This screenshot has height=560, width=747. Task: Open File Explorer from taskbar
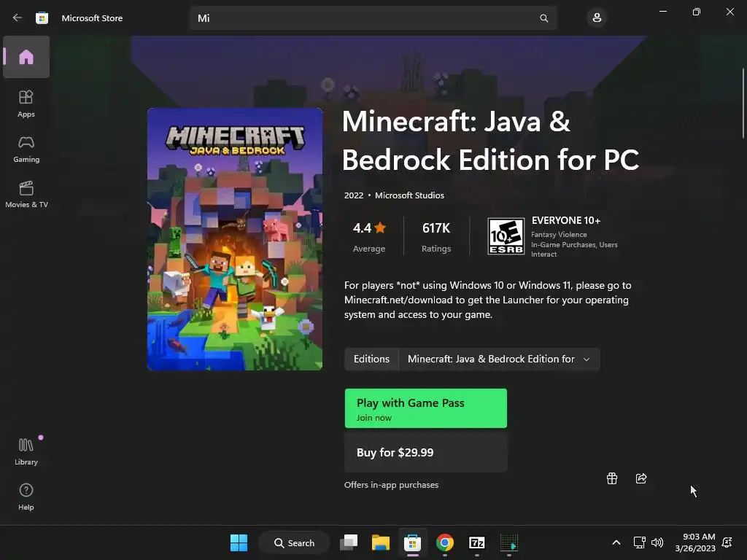pyautogui.click(x=381, y=542)
